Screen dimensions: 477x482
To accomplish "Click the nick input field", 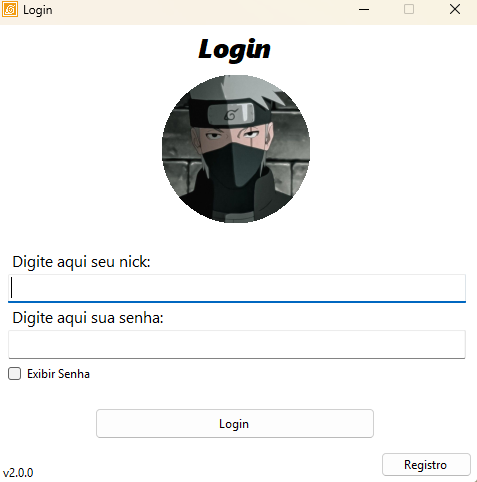I will click(x=237, y=288).
